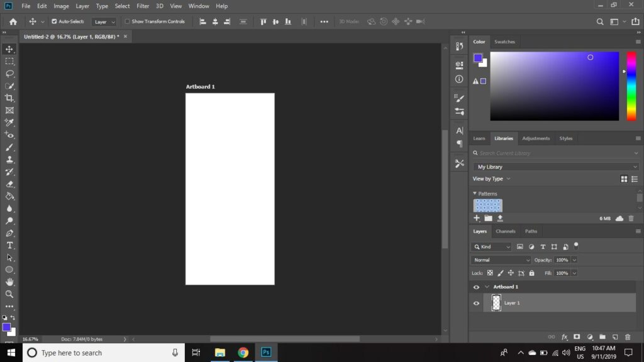644x362 pixels.
Task: Select the Frame tool
Action: (9, 111)
